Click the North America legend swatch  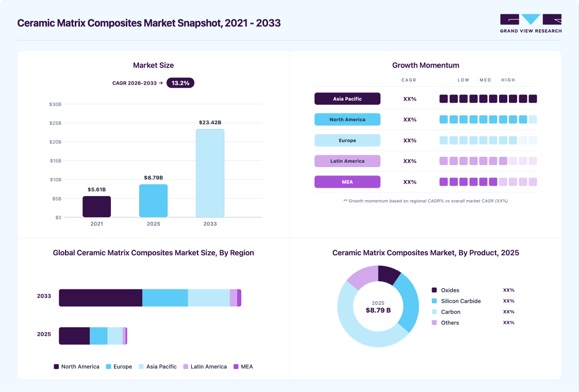coord(56,367)
